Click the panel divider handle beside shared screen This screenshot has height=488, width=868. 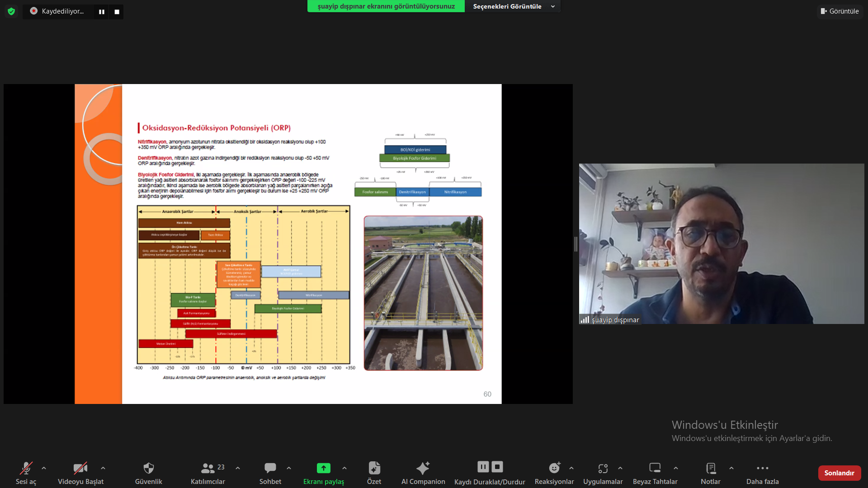576,244
